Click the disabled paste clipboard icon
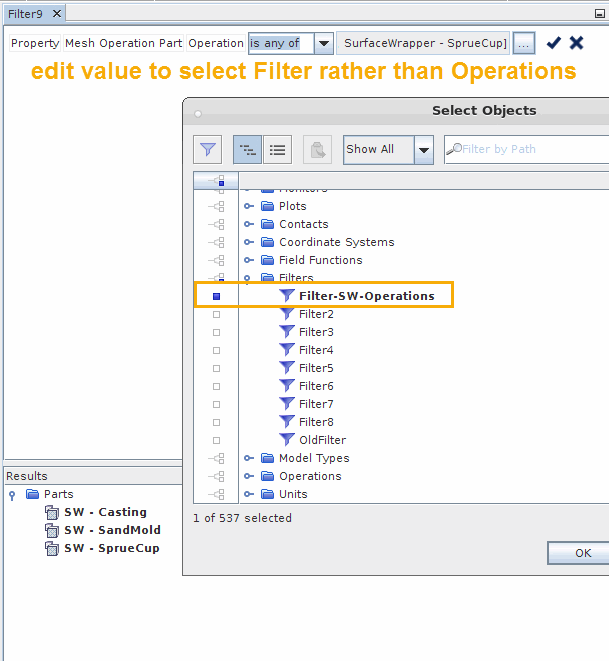 (x=317, y=149)
